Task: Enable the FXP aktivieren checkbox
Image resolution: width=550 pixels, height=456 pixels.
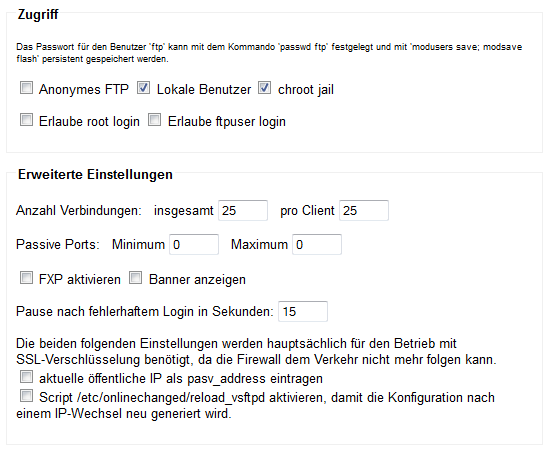Action: pos(26,278)
